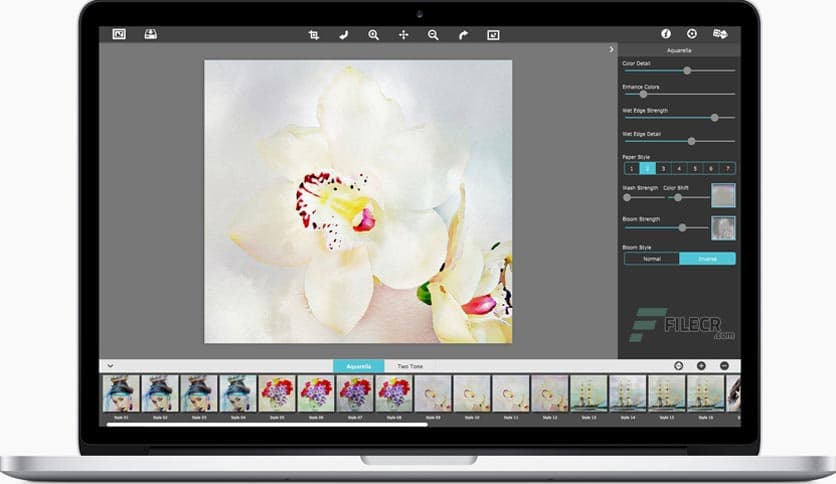Apply the Style 01 preset thumbnail
The image size is (836, 484).
click(x=121, y=393)
